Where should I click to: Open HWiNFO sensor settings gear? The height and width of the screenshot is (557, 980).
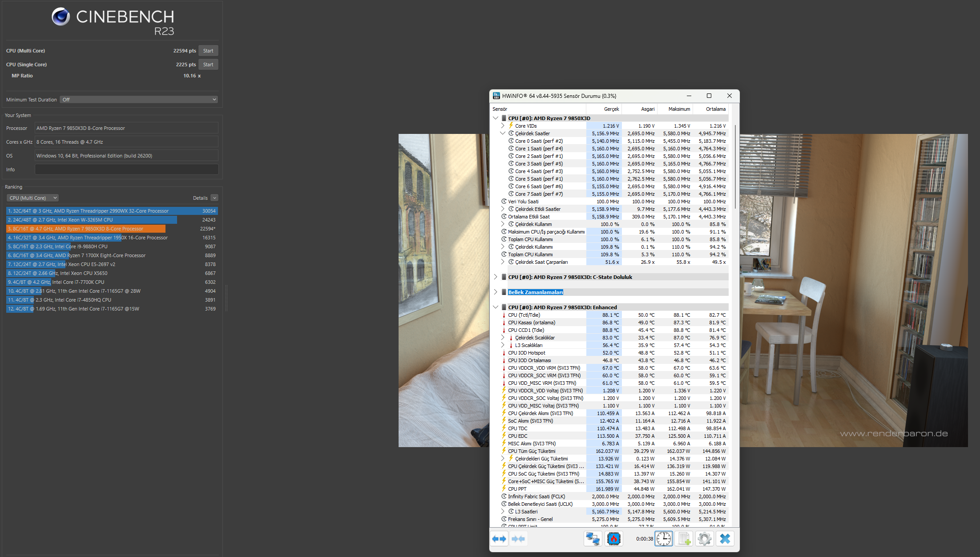[x=705, y=539]
